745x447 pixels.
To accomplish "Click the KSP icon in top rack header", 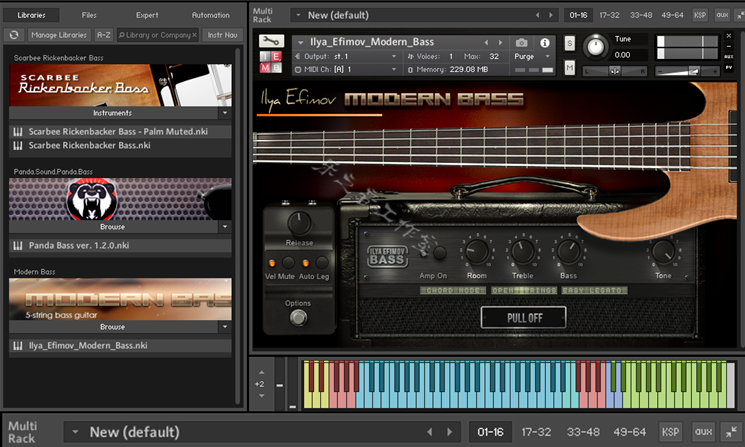I will [700, 15].
